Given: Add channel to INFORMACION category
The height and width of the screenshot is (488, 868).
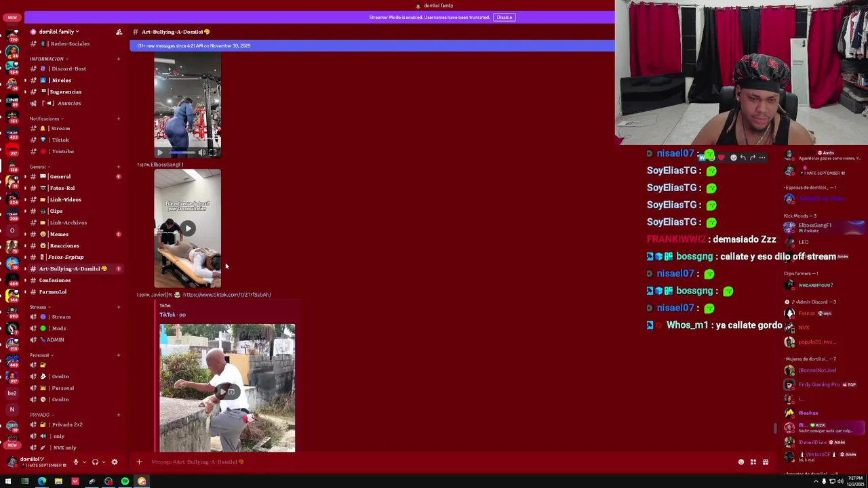Looking at the screenshot, I should [x=119, y=58].
